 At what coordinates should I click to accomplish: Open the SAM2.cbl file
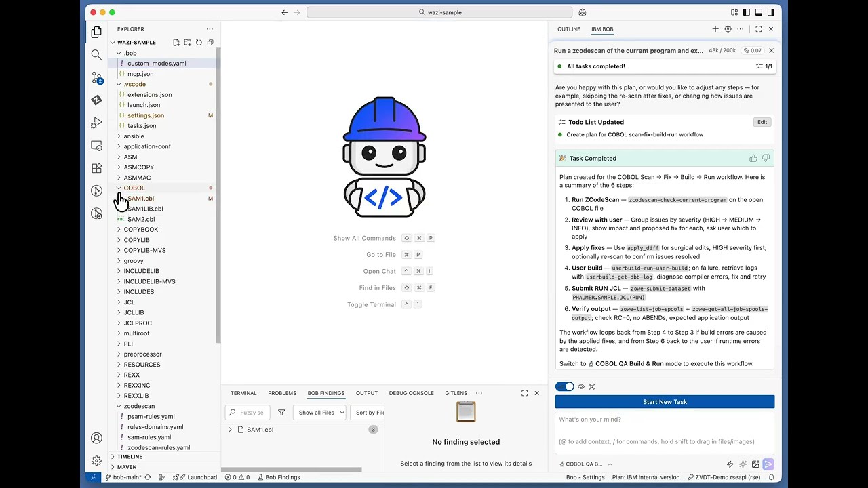pos(141,219)
